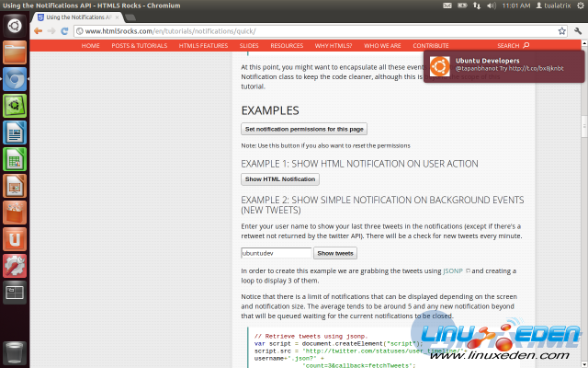Bookmark this page with the star icon
588x368 pixels.
[561, 30]
